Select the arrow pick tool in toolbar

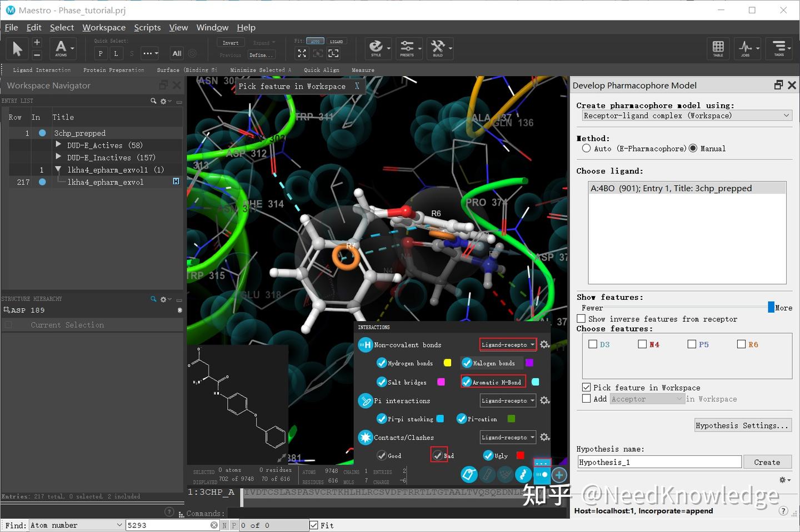[x=17, y=49]
